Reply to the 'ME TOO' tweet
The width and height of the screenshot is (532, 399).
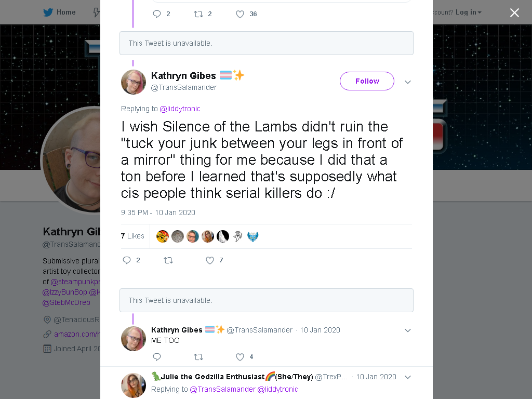click(157, 356)
